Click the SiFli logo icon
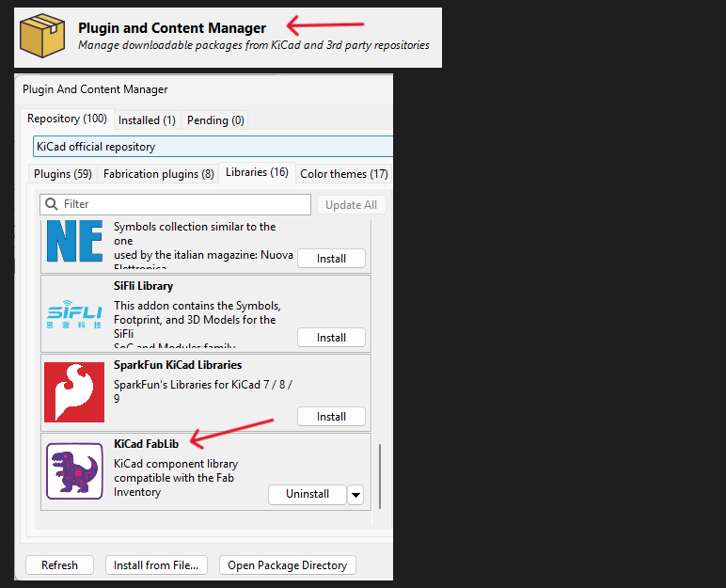Screen dimensions: 726x588 tap(74, 314)
